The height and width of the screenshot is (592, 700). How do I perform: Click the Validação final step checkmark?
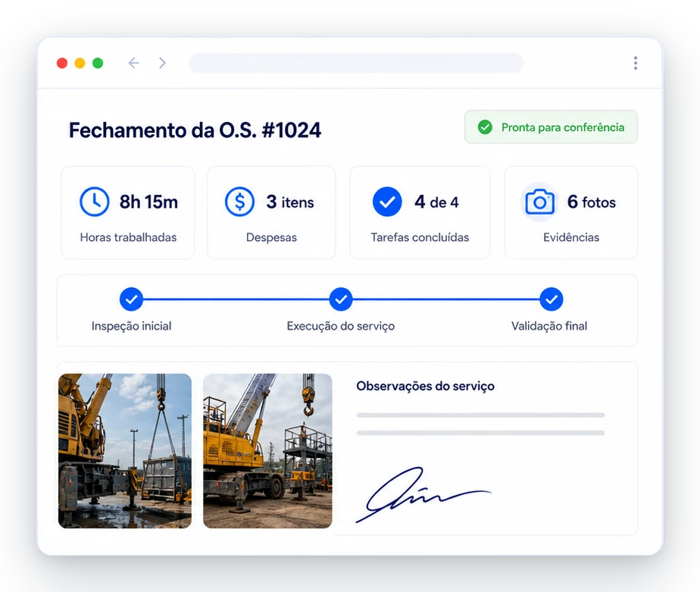pyautogui.click(x=552, y=299)
